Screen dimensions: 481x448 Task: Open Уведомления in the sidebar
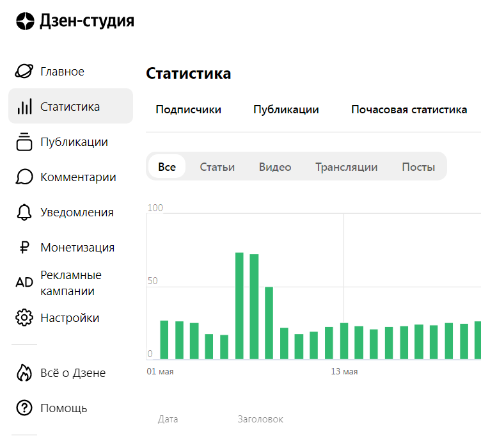click(77, 212)
